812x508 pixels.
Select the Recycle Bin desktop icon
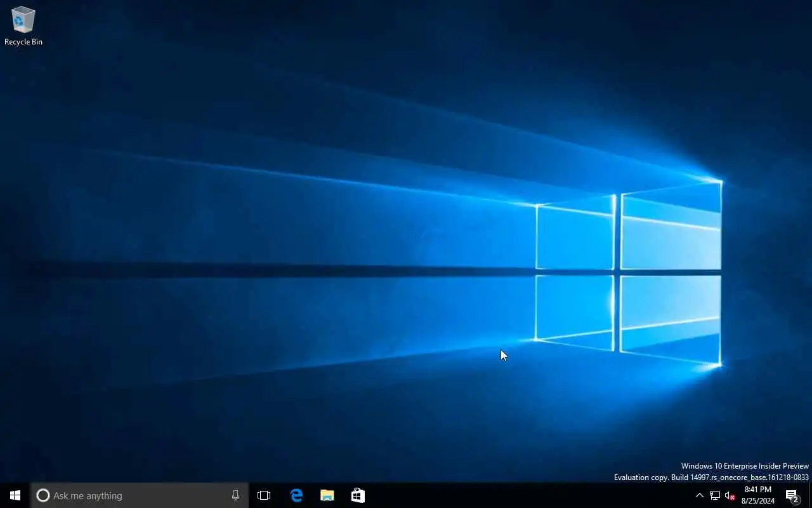coord(23,26)
